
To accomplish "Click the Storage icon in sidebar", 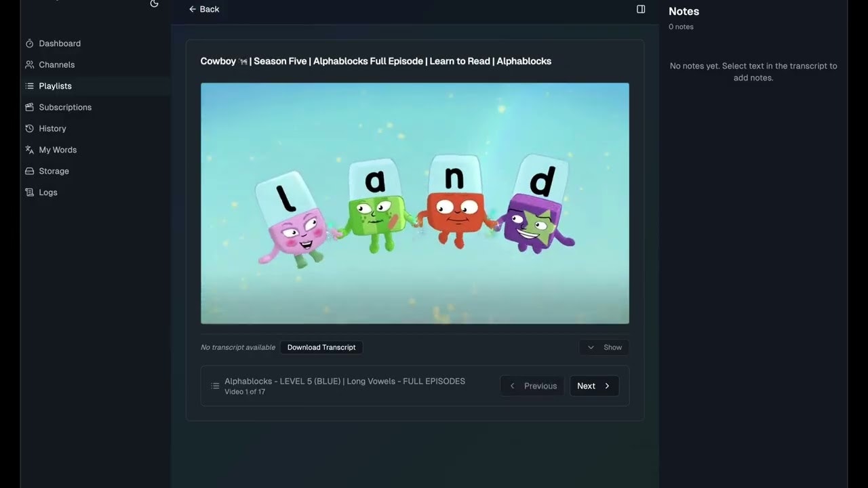I will pyautogui.click(x=28, y=171).
